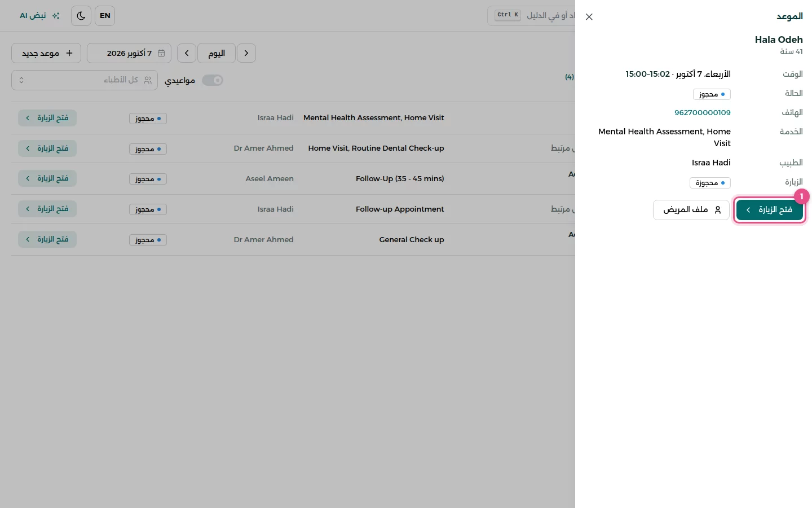Click محجوز status badge in Aseel Ameen row
812x508 pixels.
click(x=148, y=179)
